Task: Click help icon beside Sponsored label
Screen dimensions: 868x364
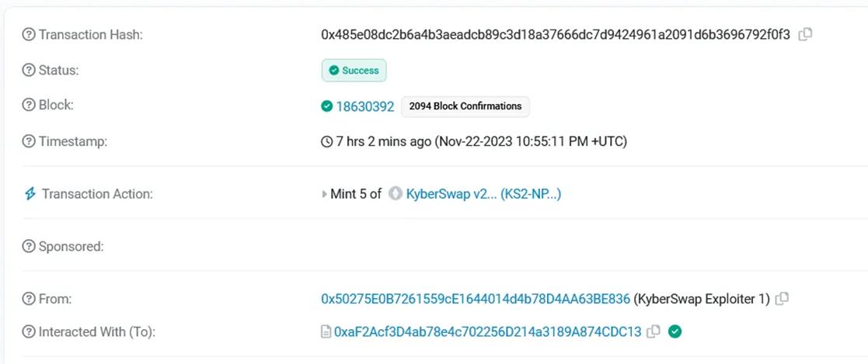Action: 28,247
